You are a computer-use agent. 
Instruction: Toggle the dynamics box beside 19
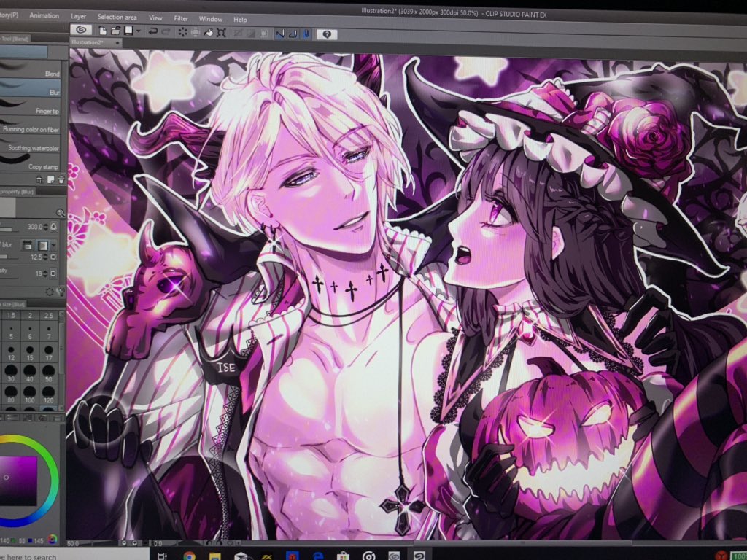coord(53,273)
